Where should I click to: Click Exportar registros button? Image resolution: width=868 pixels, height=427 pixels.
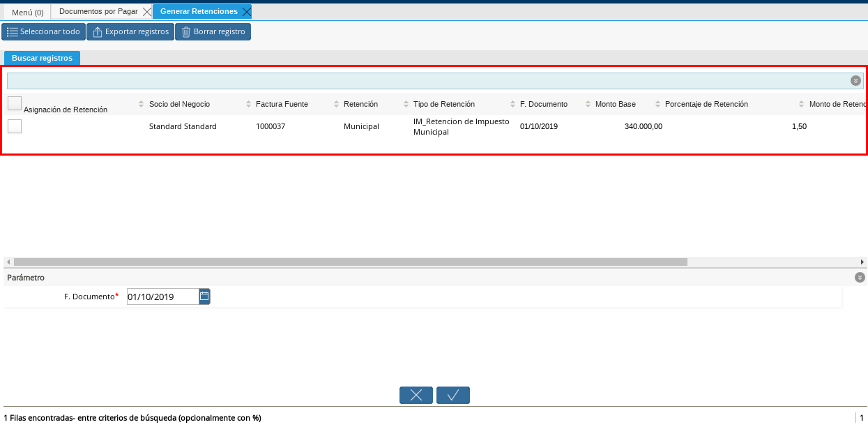pyautogui.click(x=130, y=32)
